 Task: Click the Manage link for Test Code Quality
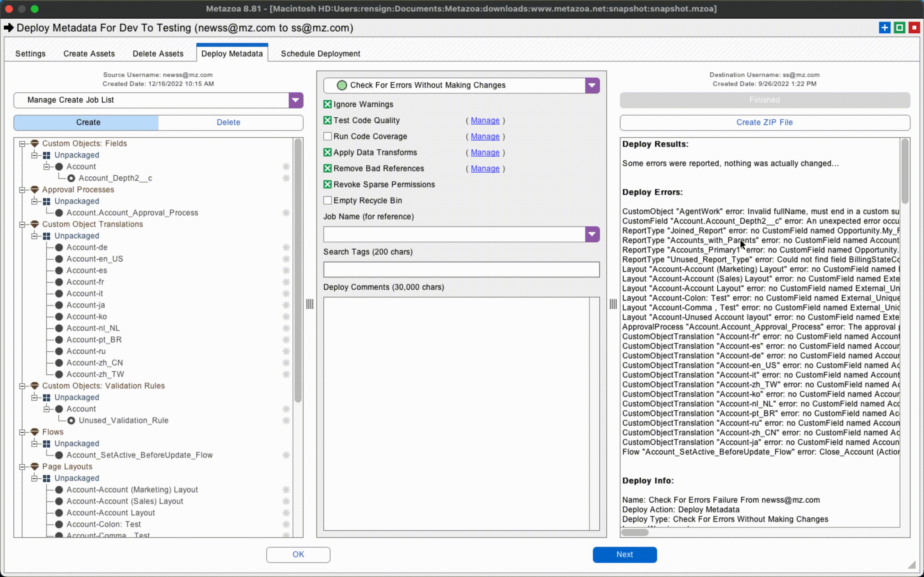tap(485, 121)
